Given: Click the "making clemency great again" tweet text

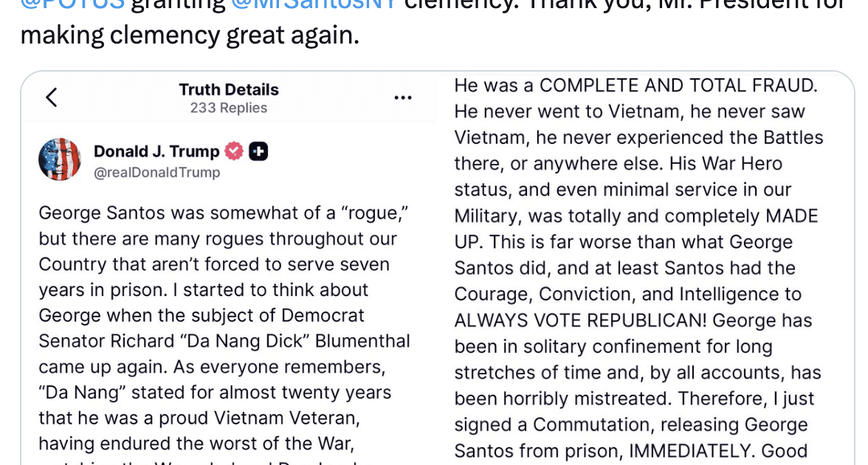Looking at the screenshot, I should coord(190,34).
